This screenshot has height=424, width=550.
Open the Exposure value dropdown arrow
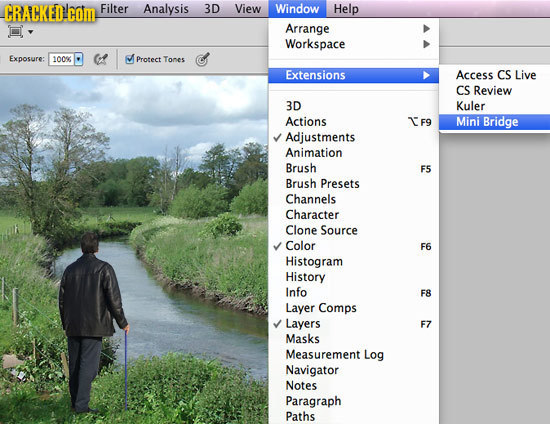(79, 59)
